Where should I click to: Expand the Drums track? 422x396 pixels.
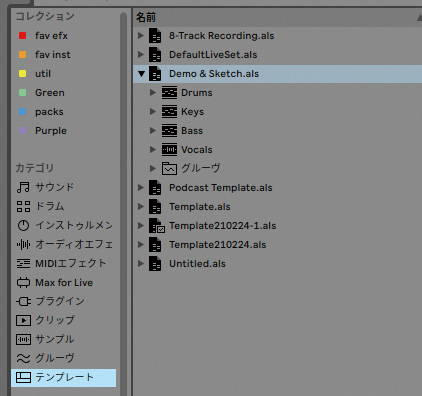[x=153, y=92]
